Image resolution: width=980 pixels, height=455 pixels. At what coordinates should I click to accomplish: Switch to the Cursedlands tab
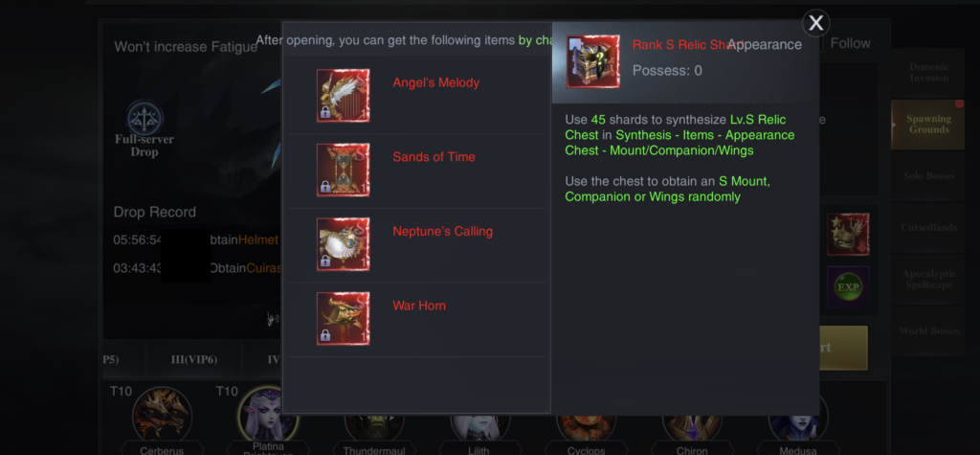928,227
